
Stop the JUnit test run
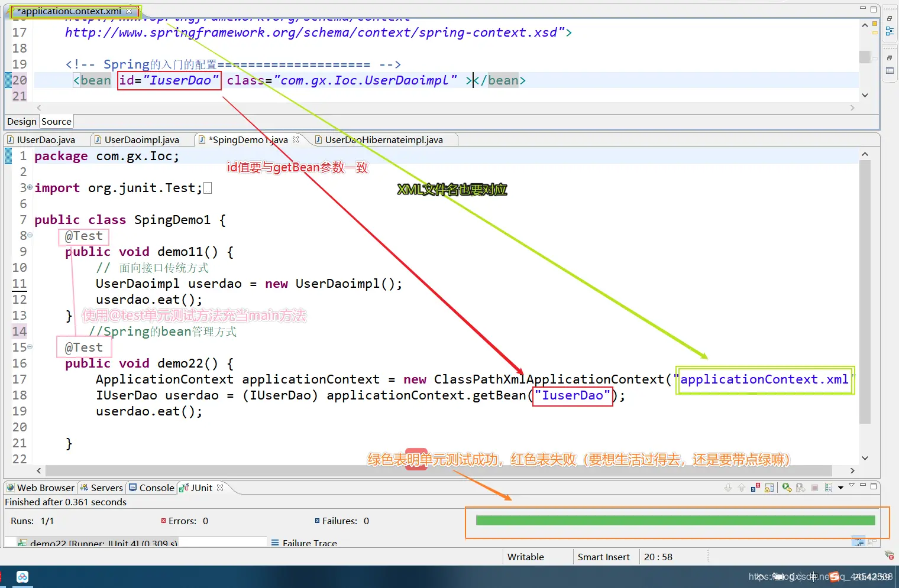click(x=814, y=488)
